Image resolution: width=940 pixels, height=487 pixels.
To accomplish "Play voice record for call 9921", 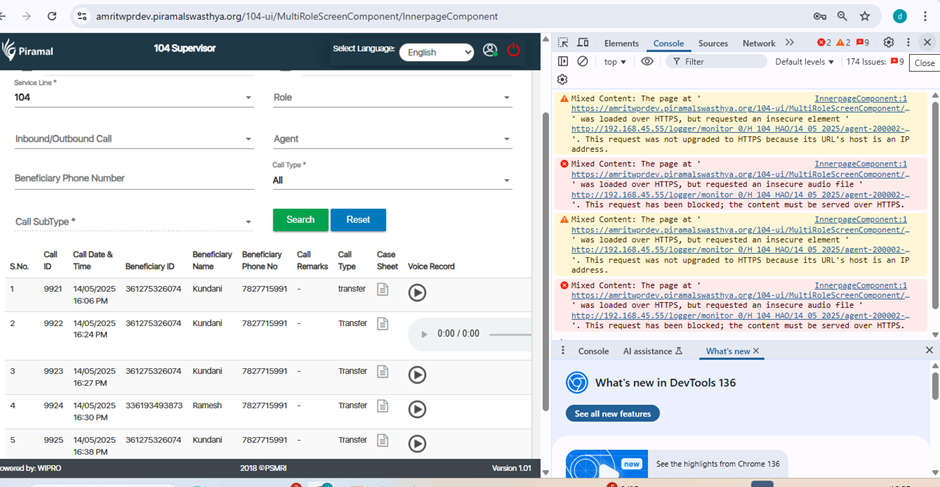I will point(417,293).
